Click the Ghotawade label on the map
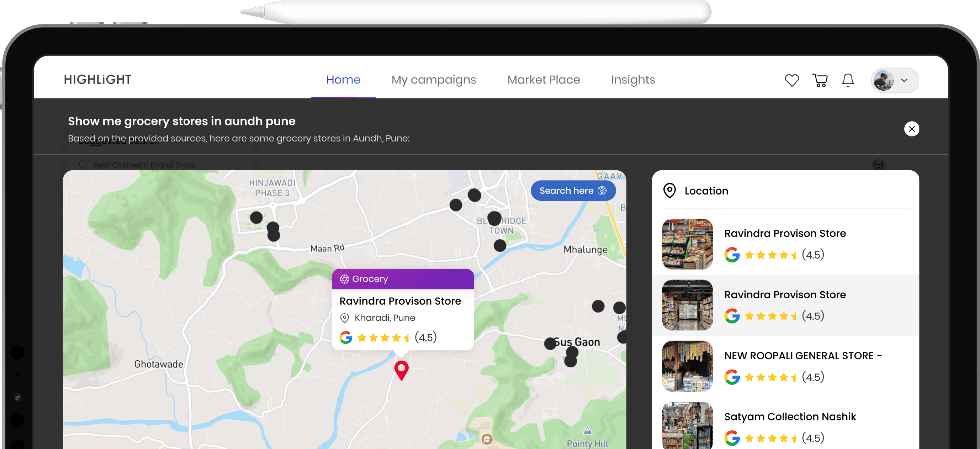The height and width of the screenshot is (449, 980). [x=158, y=364]
